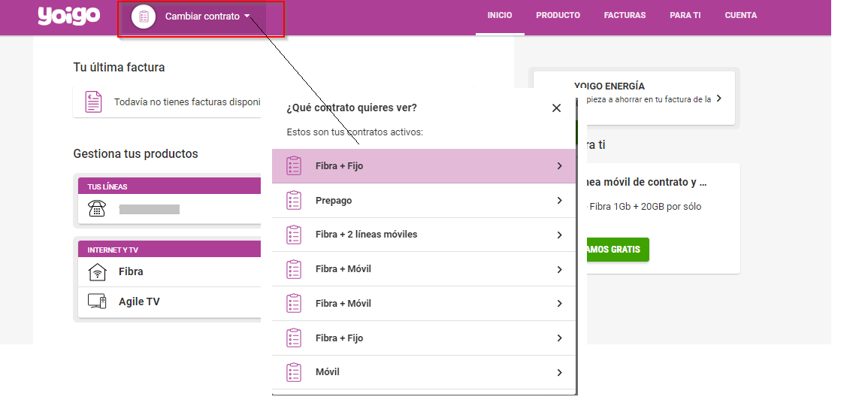Click the Agile TV monitor icon
The image size is (868, 409).
[x=97, y=301]
